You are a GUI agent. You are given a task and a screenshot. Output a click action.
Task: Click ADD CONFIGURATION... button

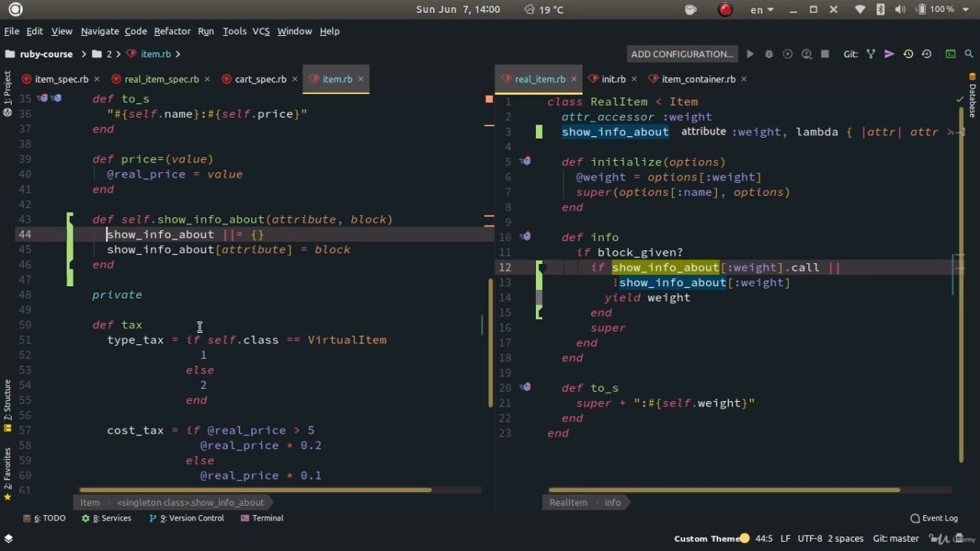point(681,54)
